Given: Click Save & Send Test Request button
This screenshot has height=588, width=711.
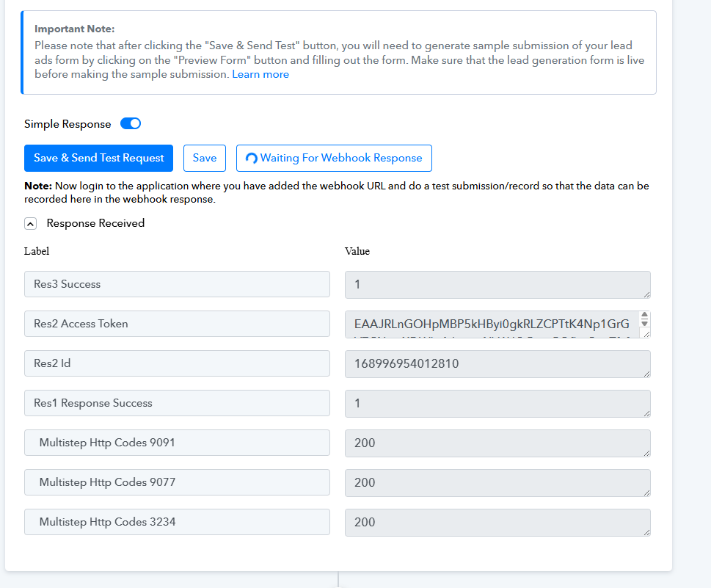Looking at the screenshot, I should pos(98,158).
